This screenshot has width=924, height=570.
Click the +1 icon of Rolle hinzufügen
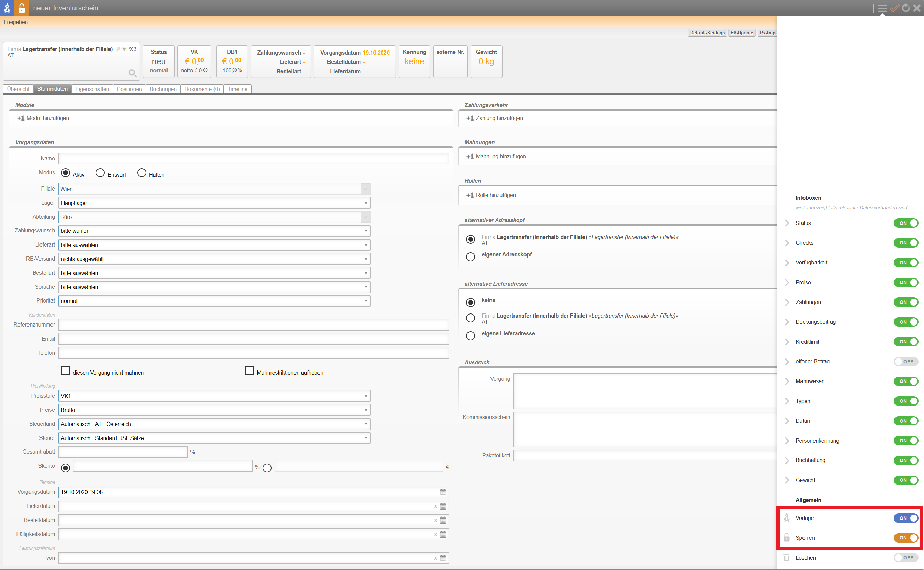tap(470, 195)
